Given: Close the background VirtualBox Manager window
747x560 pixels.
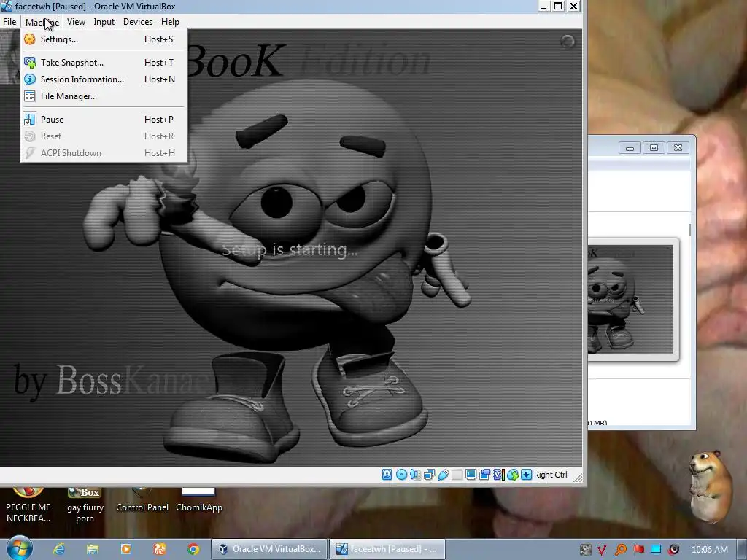Looking at the screenshot, I should tap(678, 148).
